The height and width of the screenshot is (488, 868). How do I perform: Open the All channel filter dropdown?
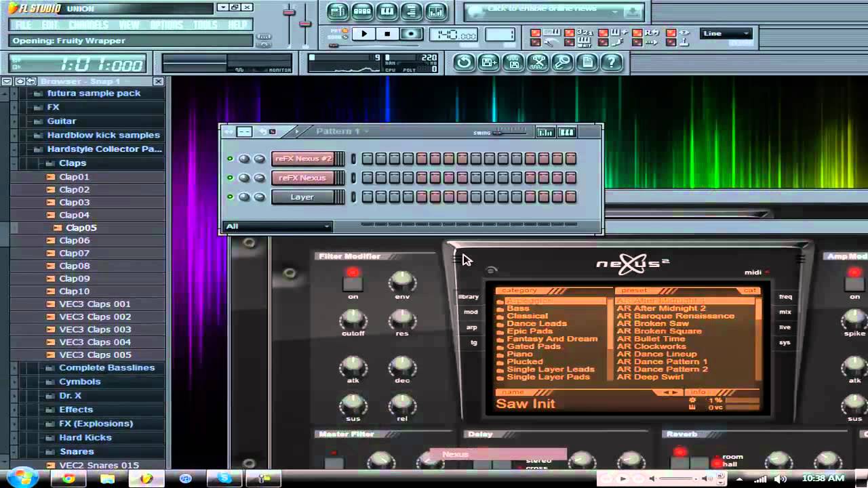(x=278, y=226)
